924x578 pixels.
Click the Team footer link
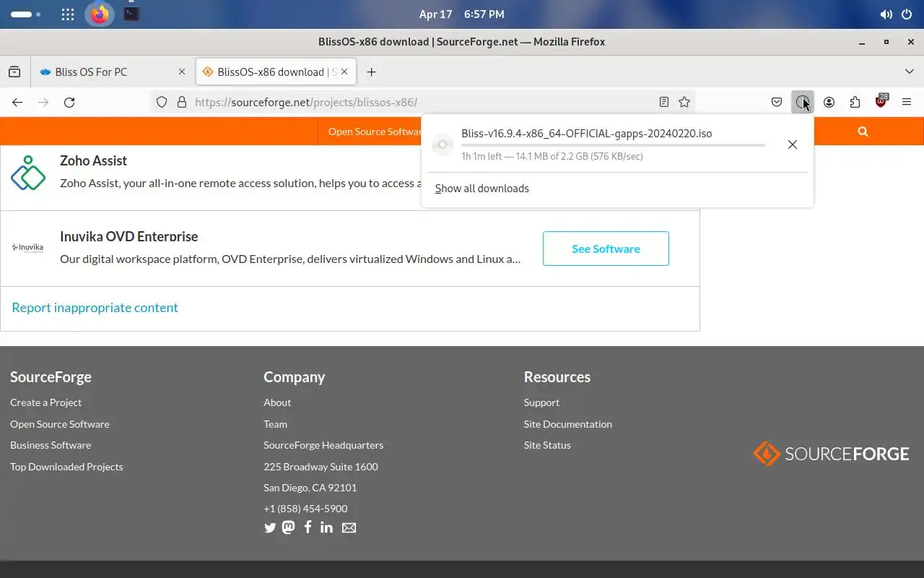pos(275,424)
